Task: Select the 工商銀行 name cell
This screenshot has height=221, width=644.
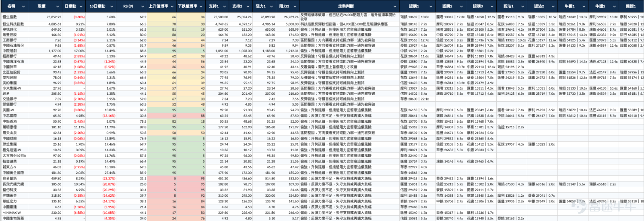Action: click(14, 40)
